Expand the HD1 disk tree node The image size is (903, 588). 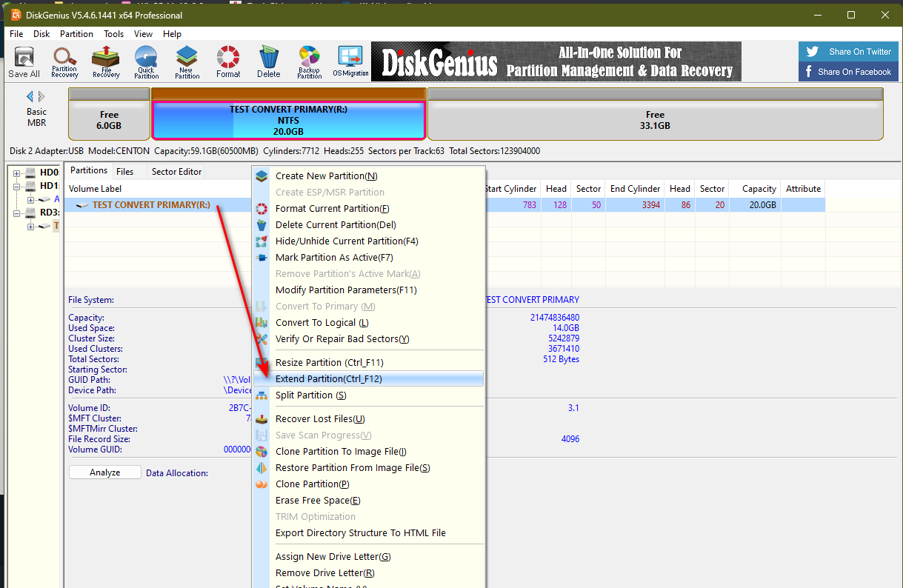[17, 186]
